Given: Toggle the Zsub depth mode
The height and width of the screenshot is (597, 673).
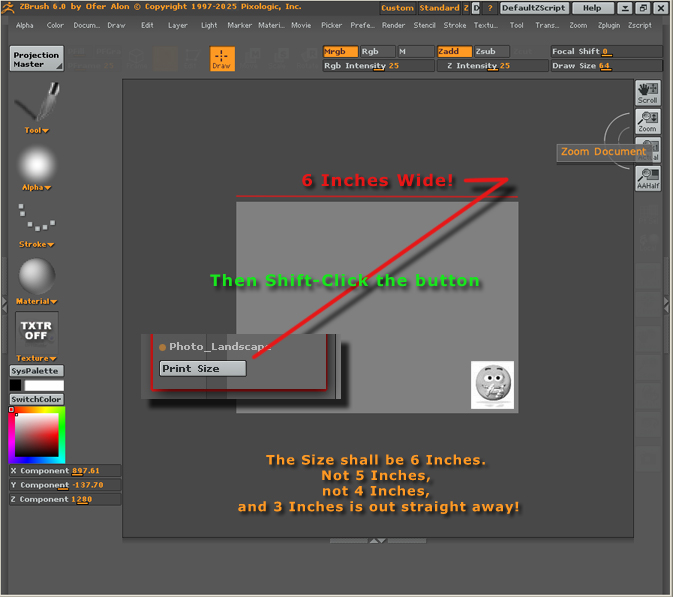Looking at the screenshot, I should 491,52.
